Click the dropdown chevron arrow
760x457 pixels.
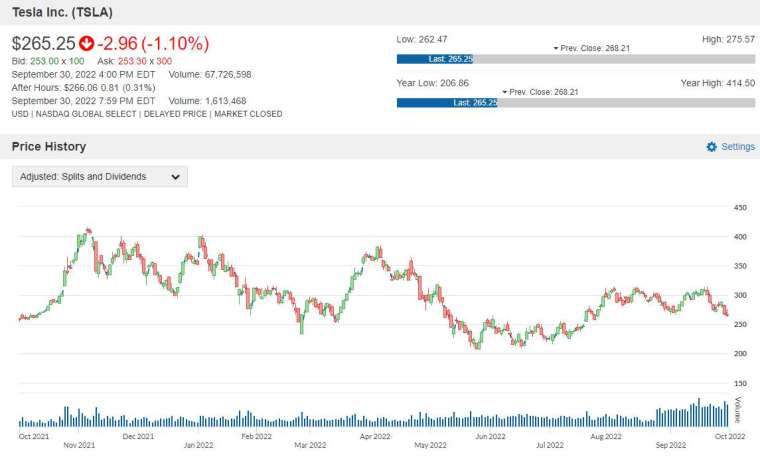click(x=175, y=177)
